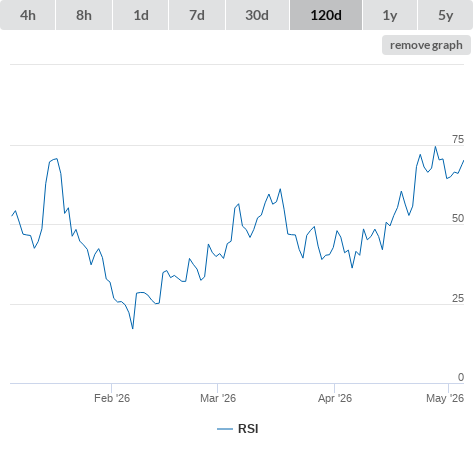Click the active 120d tab

pos(326,15)
